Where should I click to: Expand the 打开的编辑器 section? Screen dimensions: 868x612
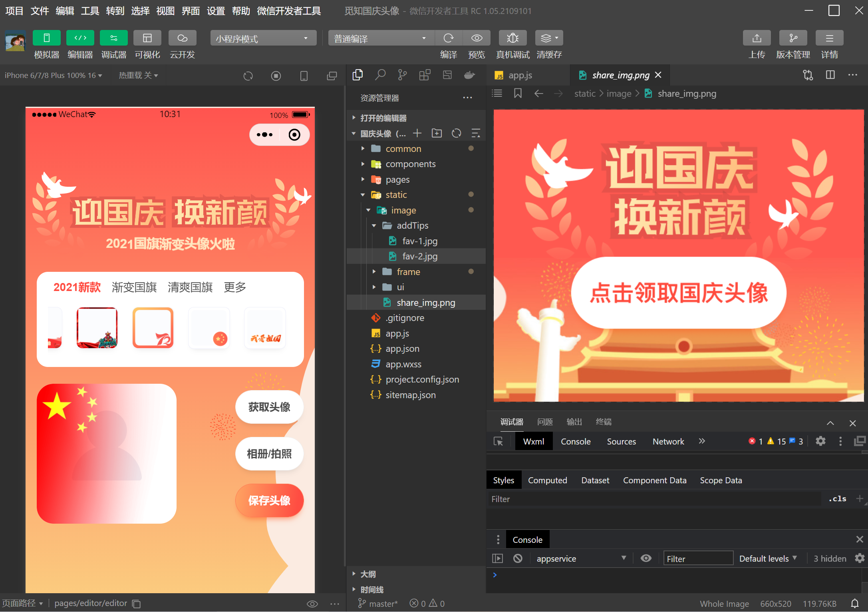coord(416,118)
